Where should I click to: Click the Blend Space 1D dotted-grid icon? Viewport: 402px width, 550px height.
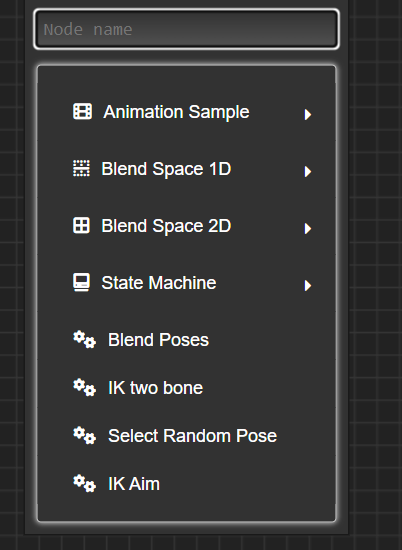click(x=81, y=168)
